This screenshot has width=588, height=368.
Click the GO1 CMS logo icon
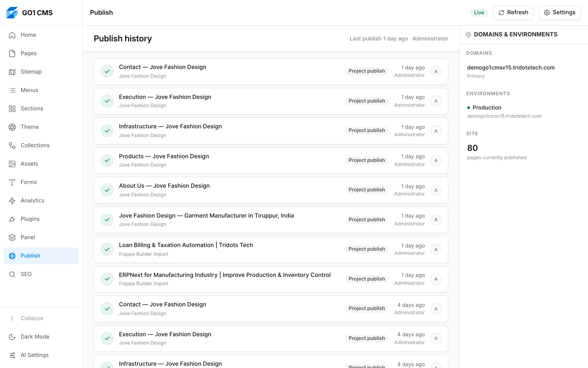coord(12,12)
